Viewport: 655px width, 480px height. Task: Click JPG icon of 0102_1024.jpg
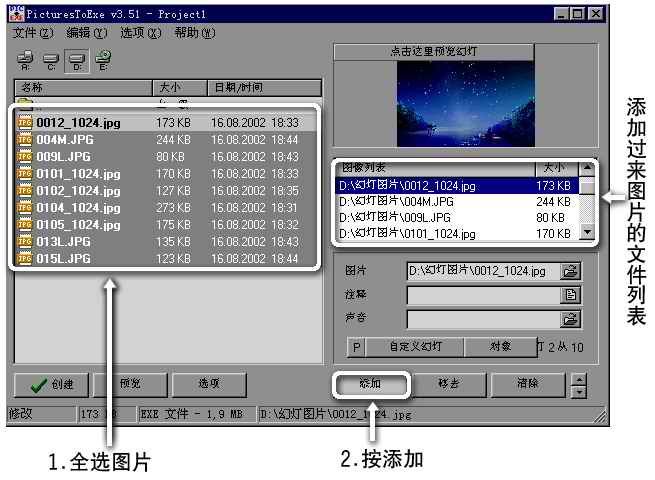pyautogui.click(x=25, y=190)
